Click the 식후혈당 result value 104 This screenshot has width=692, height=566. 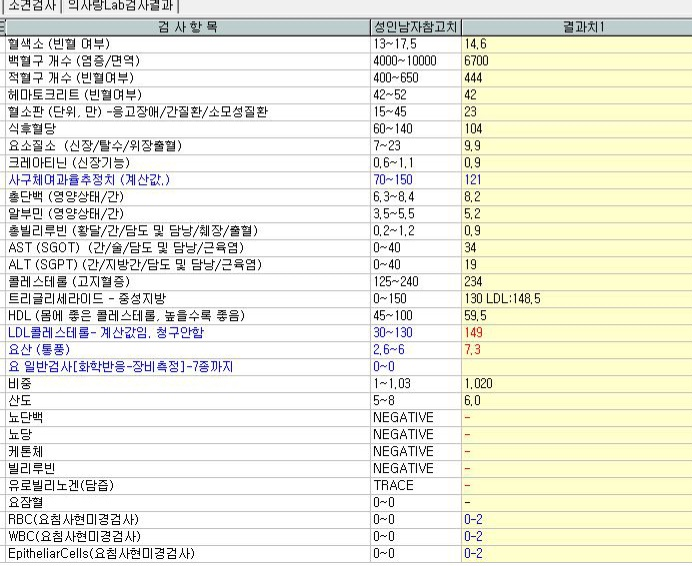473,129
